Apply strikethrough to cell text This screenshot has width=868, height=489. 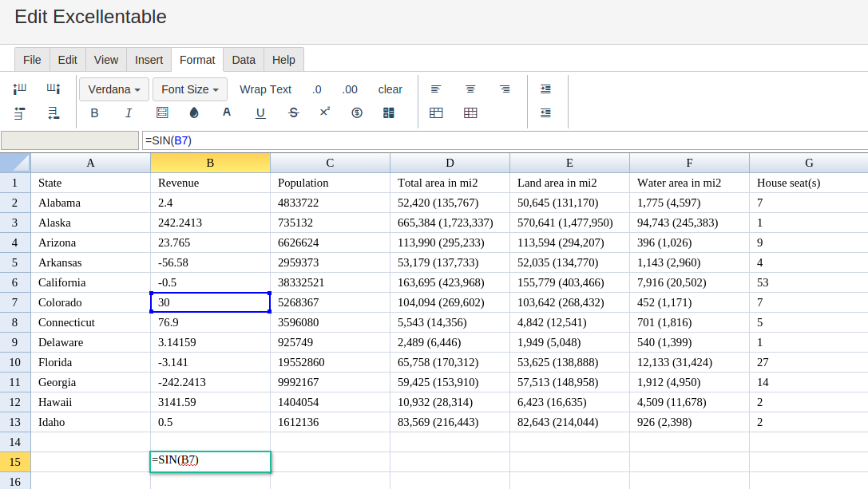pyautogui.click(x=293, y=113)
